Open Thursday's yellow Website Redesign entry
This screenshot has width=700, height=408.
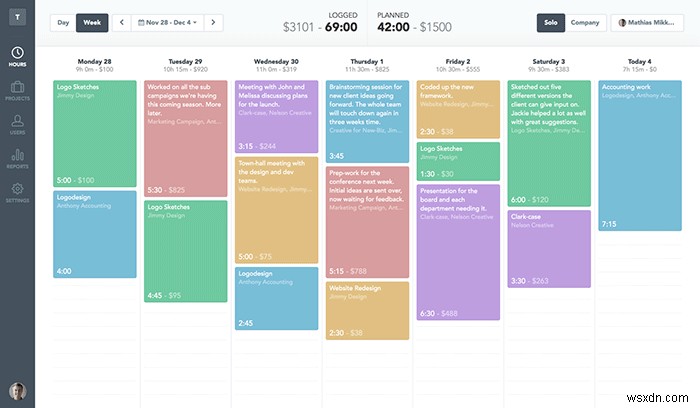pos(368,311)
